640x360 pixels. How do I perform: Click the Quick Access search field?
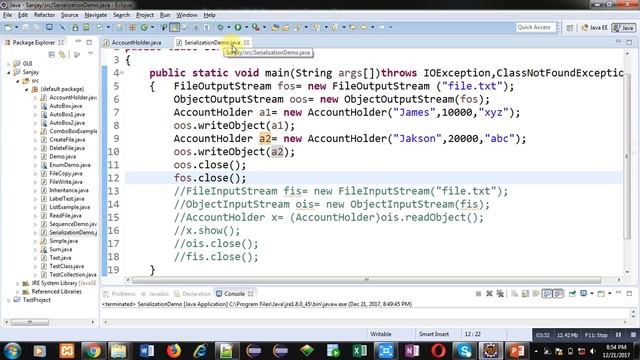[x=536, y=27]
